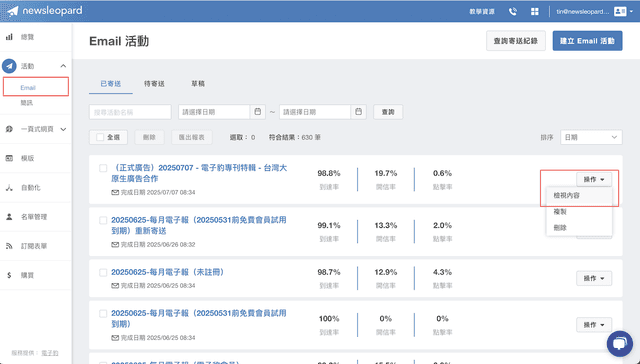Check the 100% delivery rate campaign checkbox

pyautogui.click(x=103, y=313)
